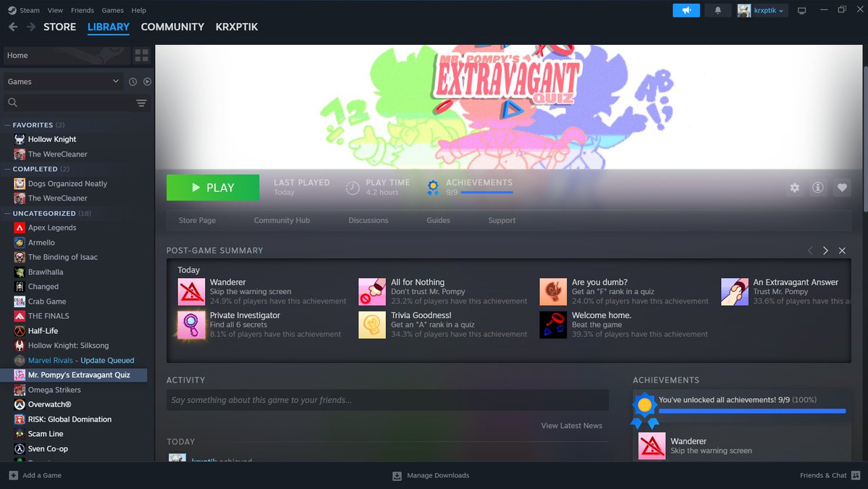This screenshot has height=489, width=868.
Task: Open the Steam announcements megaphone button
Action: pyautogui.click(x=686, y=11)
